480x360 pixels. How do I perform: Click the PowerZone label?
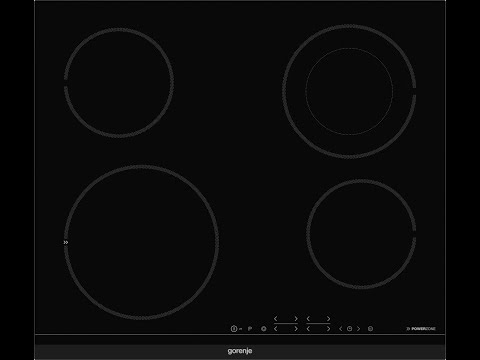point(421,329)
